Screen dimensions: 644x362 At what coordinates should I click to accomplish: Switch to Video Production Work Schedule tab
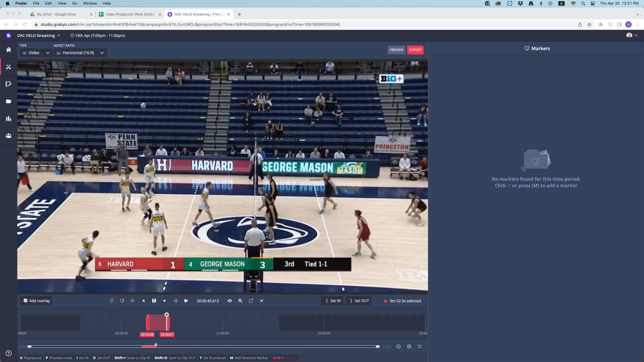point(129,14)
